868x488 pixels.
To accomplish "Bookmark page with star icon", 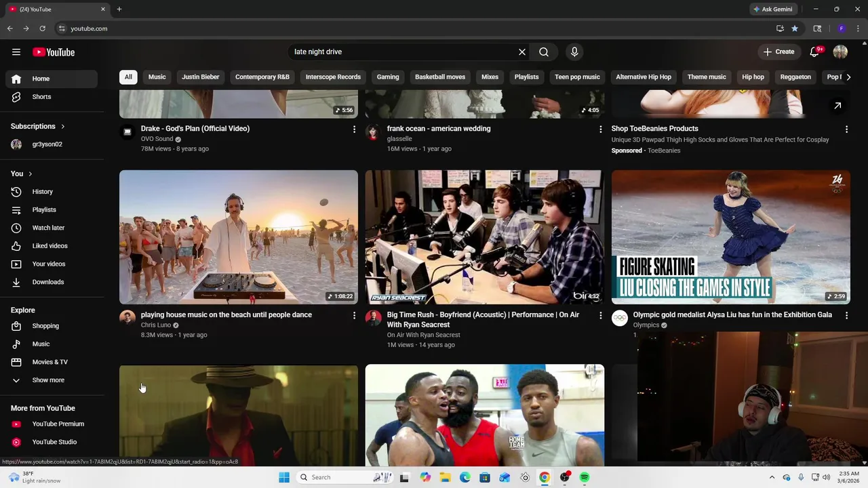I will (x=795, y=28).
